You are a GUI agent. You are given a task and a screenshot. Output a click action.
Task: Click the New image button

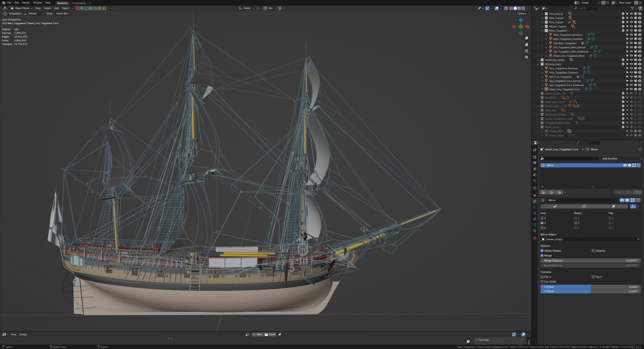click(x=258, y=334)
